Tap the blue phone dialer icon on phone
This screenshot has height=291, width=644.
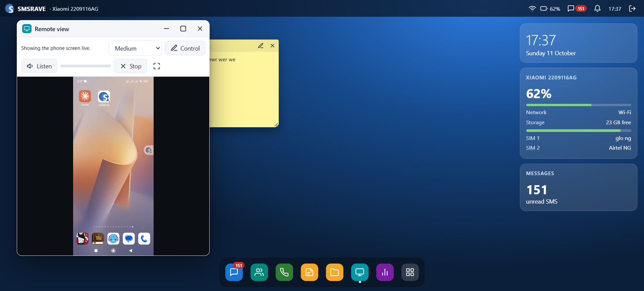(x=144, y=239)
